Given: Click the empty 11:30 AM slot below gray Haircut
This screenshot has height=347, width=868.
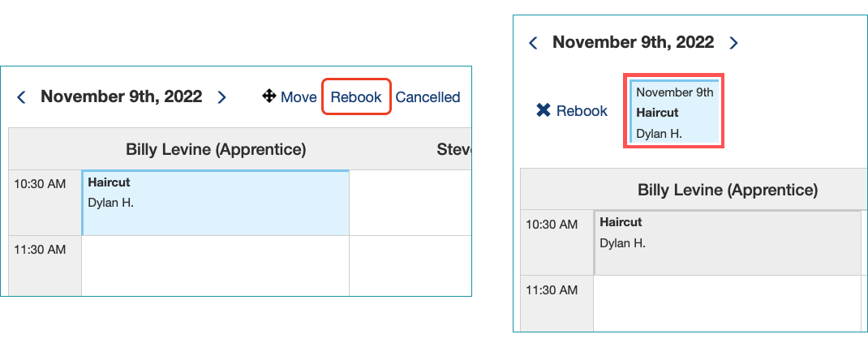Looking at the screenshot, I should (x=730, y=303).
